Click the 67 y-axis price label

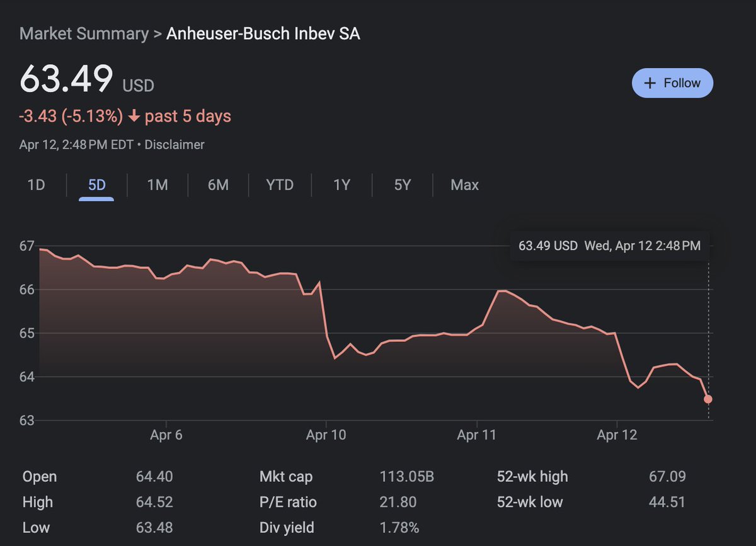click(x=26, y=246)
